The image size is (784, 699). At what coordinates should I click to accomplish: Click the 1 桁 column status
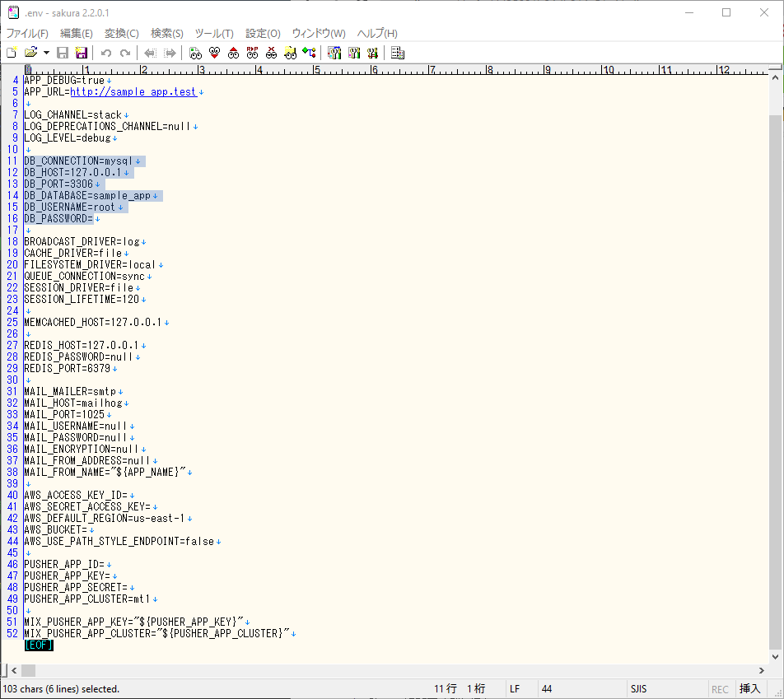476,688
